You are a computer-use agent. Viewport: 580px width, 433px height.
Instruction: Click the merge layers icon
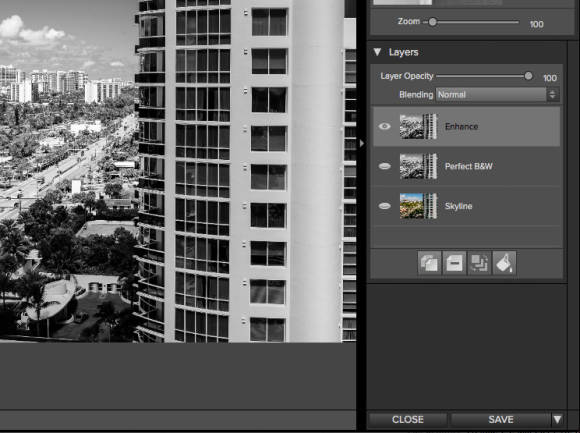point(479,263)
